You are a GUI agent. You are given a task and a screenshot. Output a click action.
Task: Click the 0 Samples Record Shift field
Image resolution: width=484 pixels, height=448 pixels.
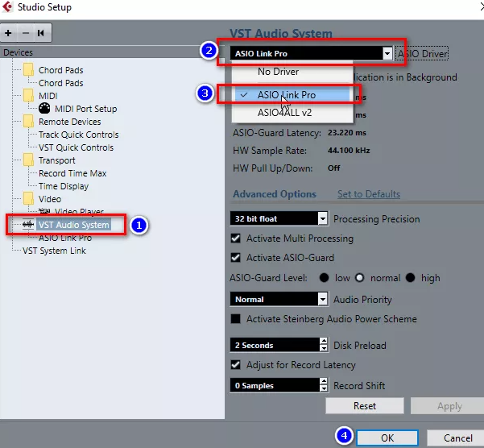tap(275, 385)
